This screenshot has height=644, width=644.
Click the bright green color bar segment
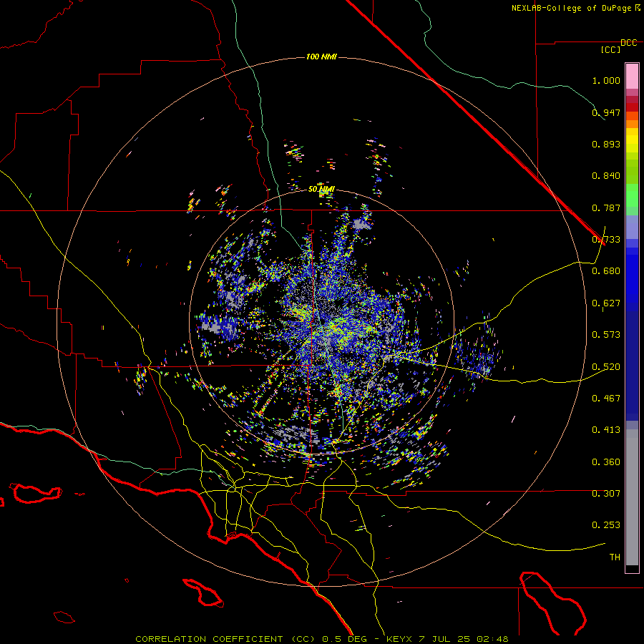632,195
